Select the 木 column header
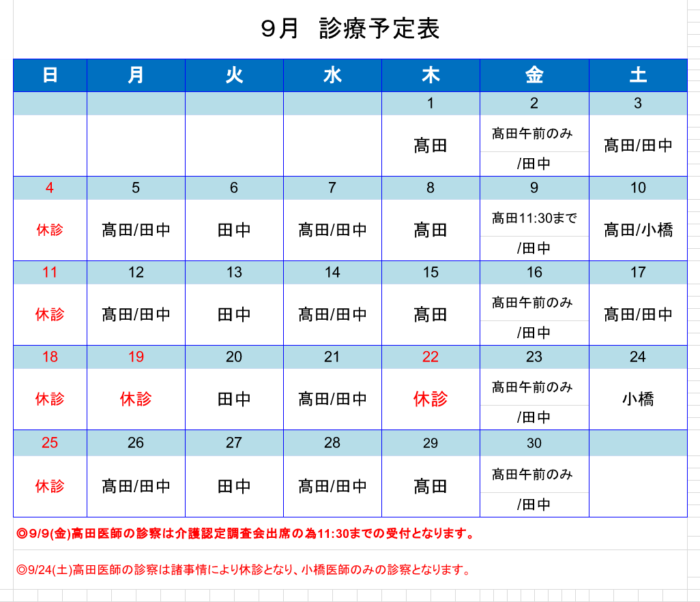Screen dimensions: 700x602 point(431,76)
